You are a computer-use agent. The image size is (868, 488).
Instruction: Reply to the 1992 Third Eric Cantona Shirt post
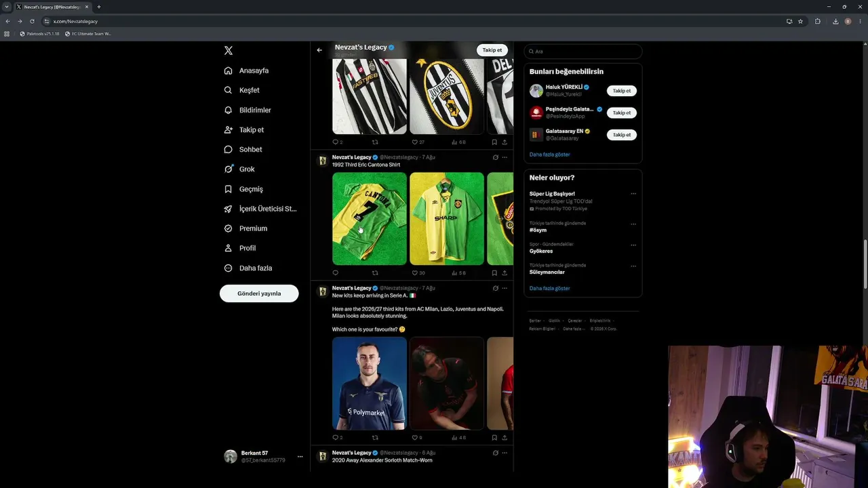tap(335, 273)
